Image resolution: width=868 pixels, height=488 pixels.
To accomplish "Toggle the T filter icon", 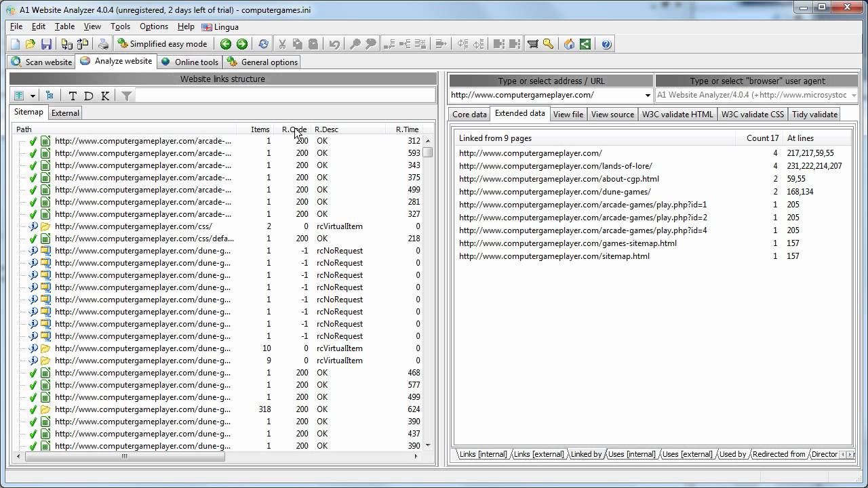I will click(73, 96).
